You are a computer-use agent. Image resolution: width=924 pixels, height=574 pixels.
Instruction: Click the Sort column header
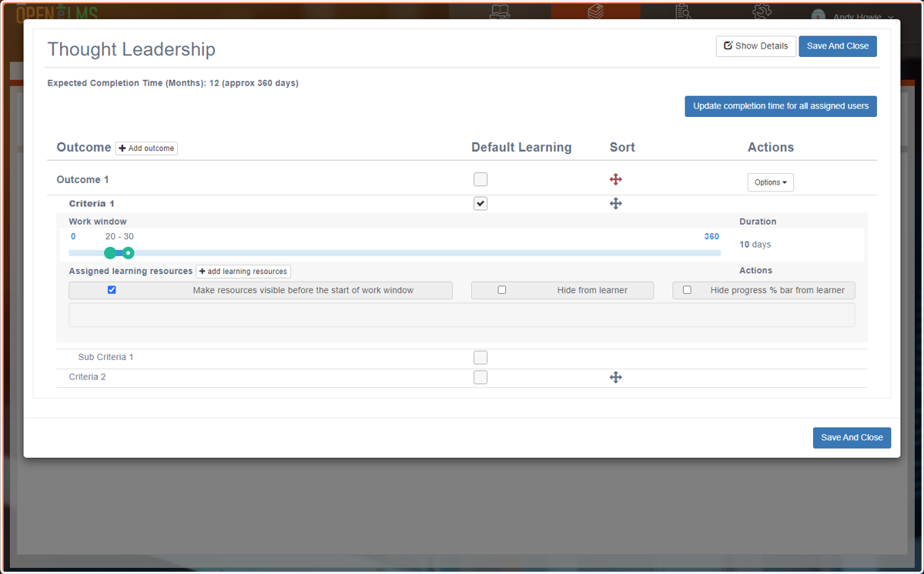click(622, 148)
